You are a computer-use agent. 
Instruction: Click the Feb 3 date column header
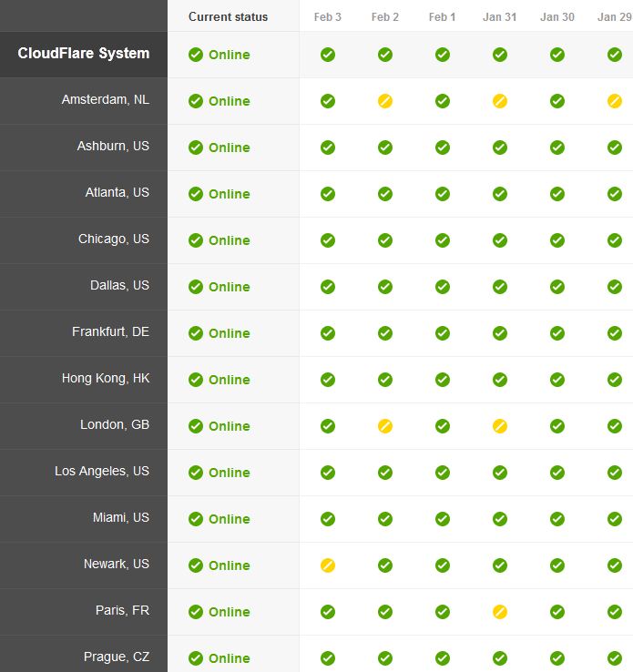[x=327, y=17]
